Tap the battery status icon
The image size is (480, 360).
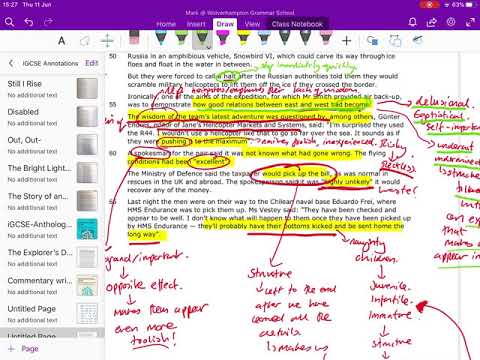[x=470, y=5]
